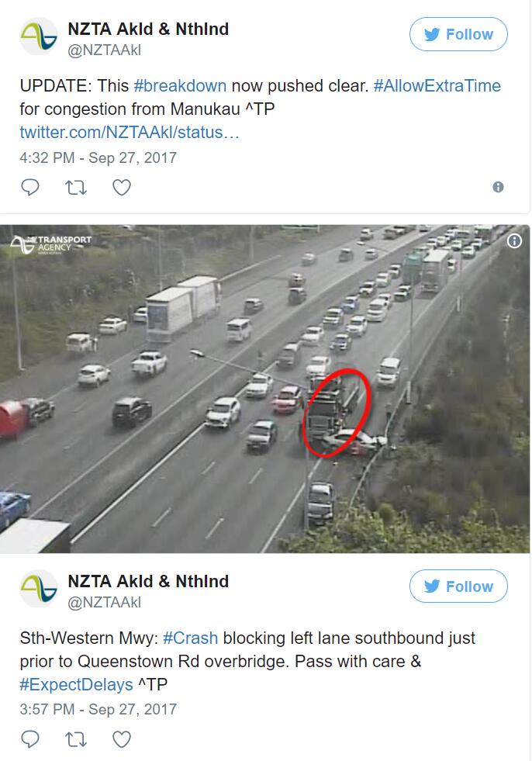Reply to the Sth-Western Mwy crash tweet
Viewport: 532px width, 761px height.
pyautogui.click(x=30, y=739)
